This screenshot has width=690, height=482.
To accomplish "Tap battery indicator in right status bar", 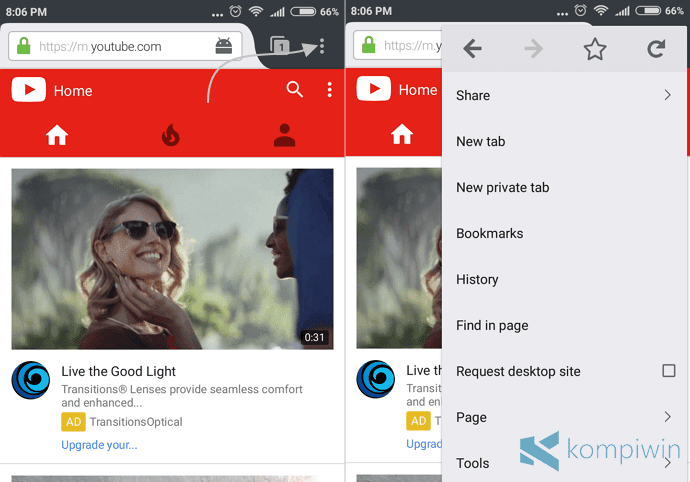I will (x=648, y=10).
